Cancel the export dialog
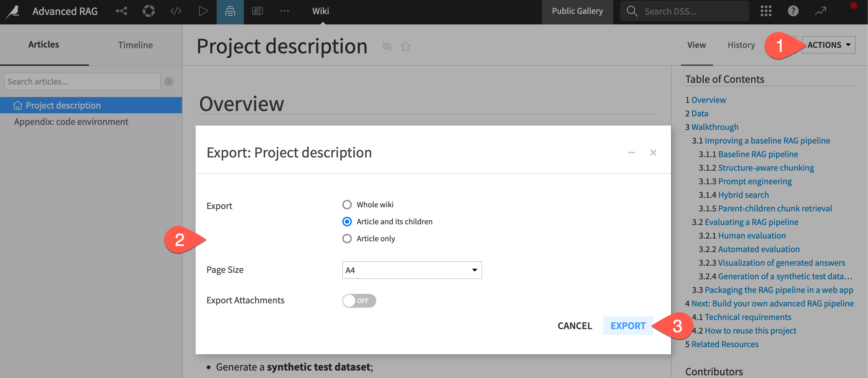Image resolution: width=868 pixels, height=378 pixels. 574,325
